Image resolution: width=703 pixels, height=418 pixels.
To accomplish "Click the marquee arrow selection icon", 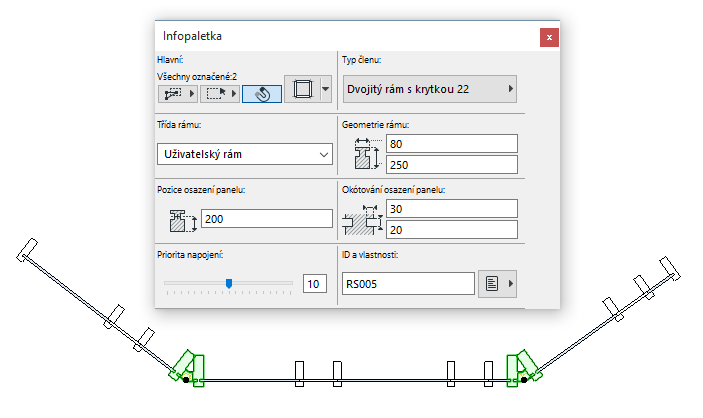I will [218, 93].
